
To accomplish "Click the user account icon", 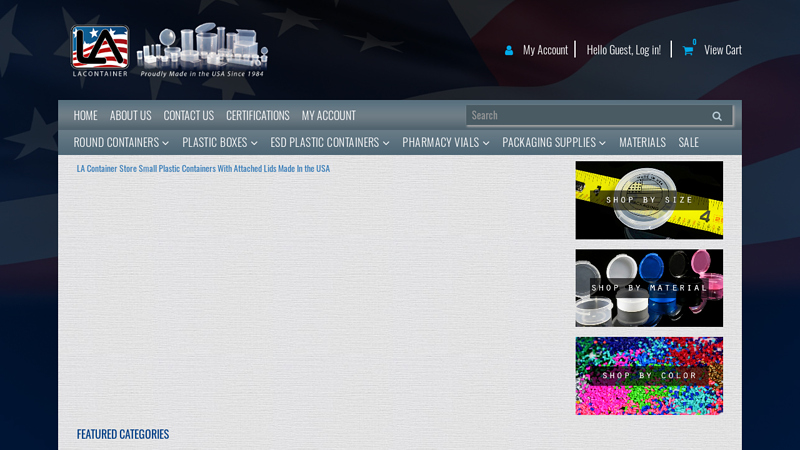I will 509,50.
